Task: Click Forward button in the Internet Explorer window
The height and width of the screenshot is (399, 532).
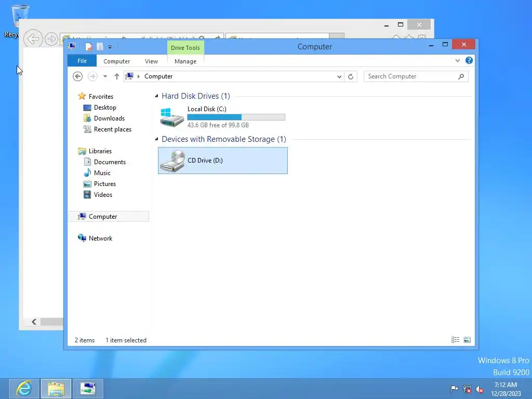Action: (x=51, y=39)
